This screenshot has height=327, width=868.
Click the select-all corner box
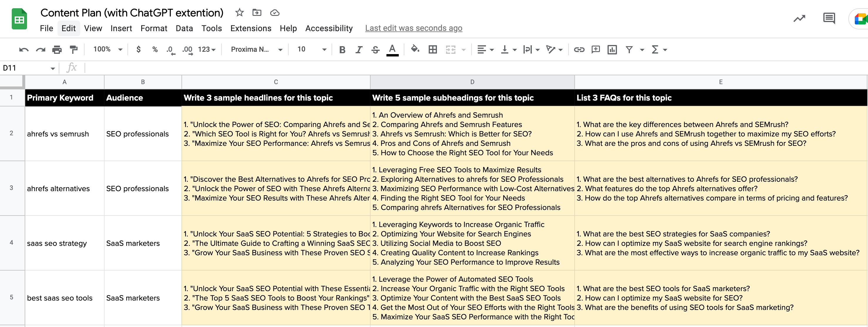pos(12,82)
